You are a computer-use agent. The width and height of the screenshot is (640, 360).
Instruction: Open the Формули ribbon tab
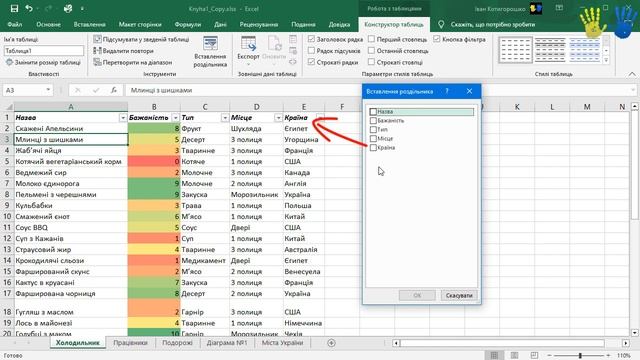click(188, 24)
